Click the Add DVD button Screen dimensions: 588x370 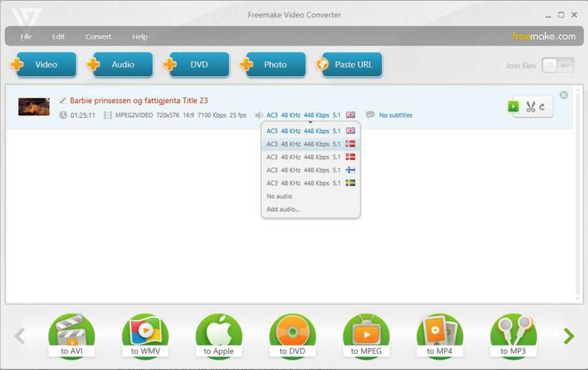[197, 64]
